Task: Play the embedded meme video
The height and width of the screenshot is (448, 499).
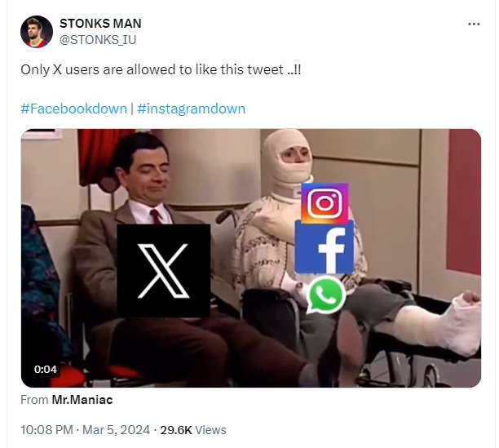Action: point(251,258)
